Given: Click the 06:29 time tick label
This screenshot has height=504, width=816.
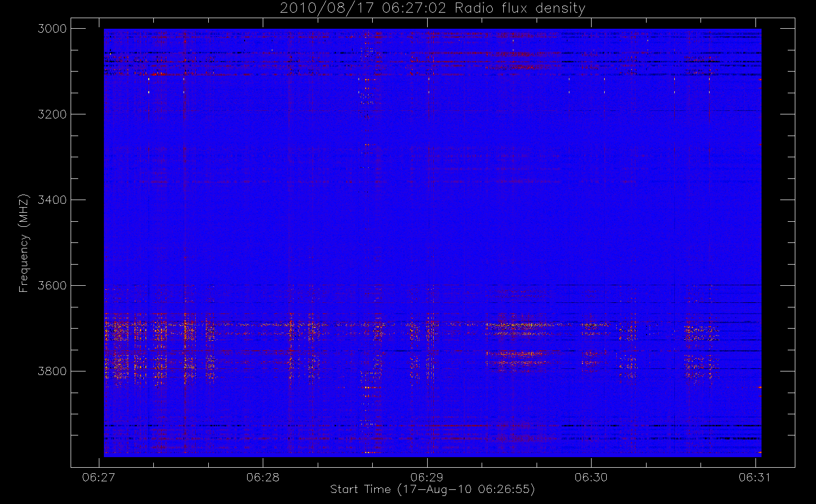Looking at the screenshot, I should (x=427, y=477).
